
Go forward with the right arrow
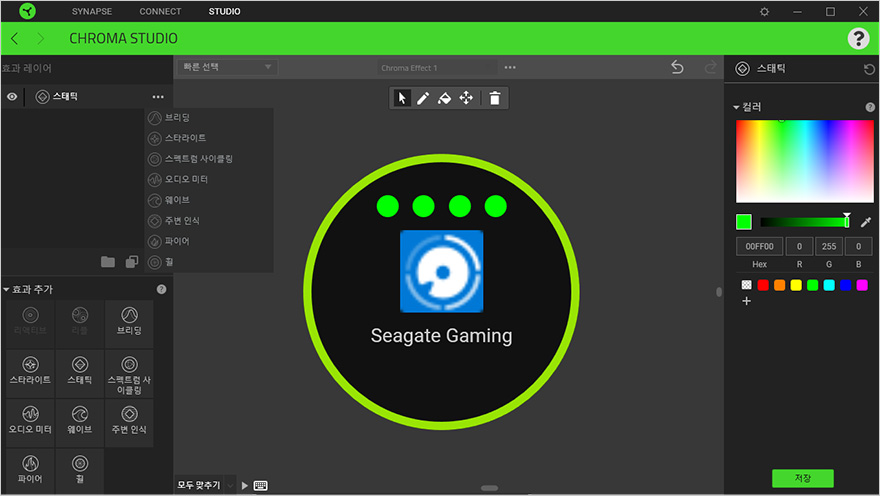(40, 38)
